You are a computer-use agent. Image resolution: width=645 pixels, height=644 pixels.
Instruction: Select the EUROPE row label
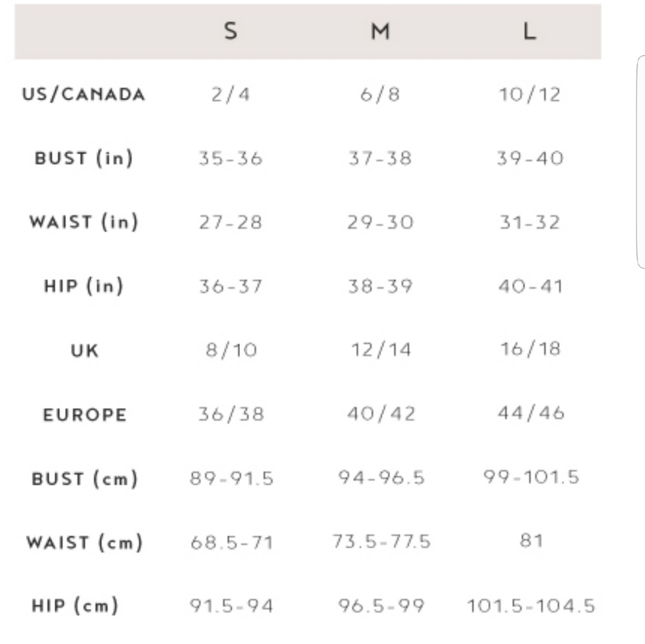click(x=84, y=415)
